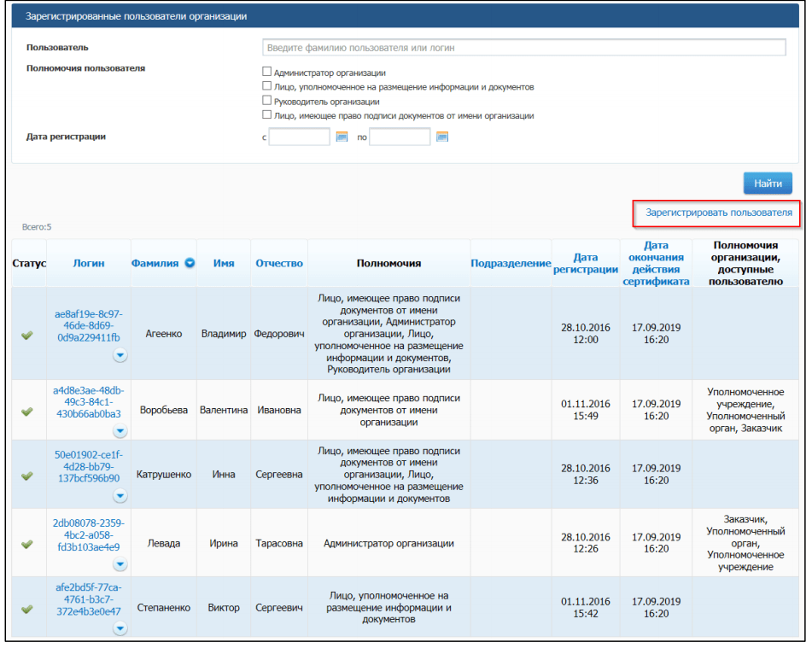Click first name Ирина
The height and width of the screenshot is (654, 812).
(224, 543)
